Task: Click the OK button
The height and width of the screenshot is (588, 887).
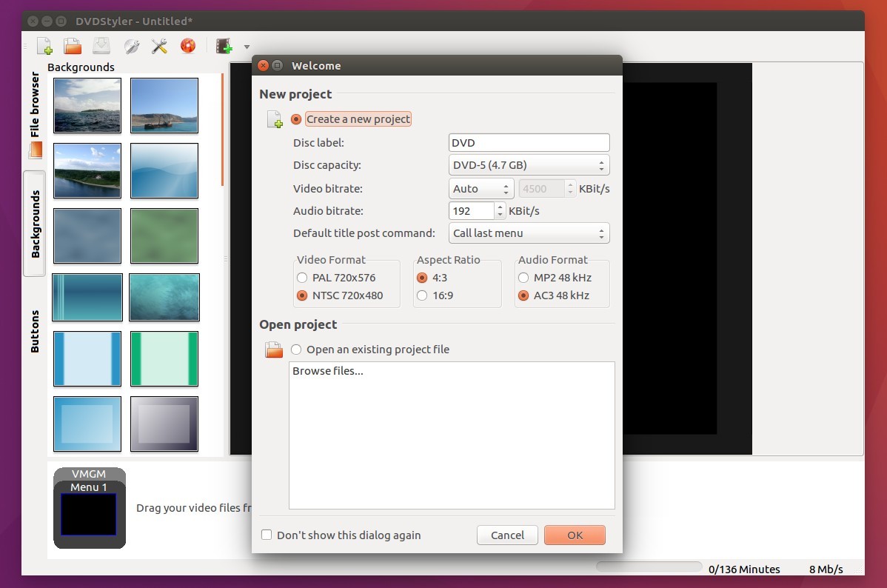Action: click(575, 535)
